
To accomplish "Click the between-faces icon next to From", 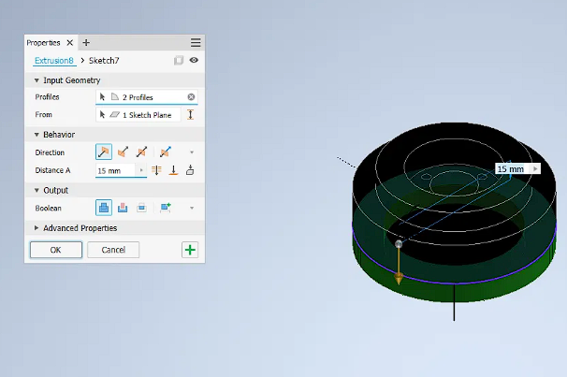I will tap(190, 115).
